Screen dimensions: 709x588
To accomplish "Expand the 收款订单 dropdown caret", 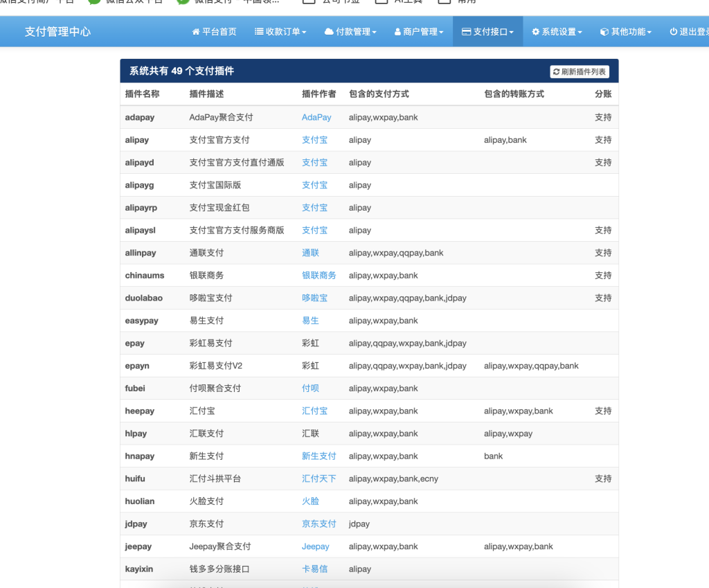I will [305, 33].
